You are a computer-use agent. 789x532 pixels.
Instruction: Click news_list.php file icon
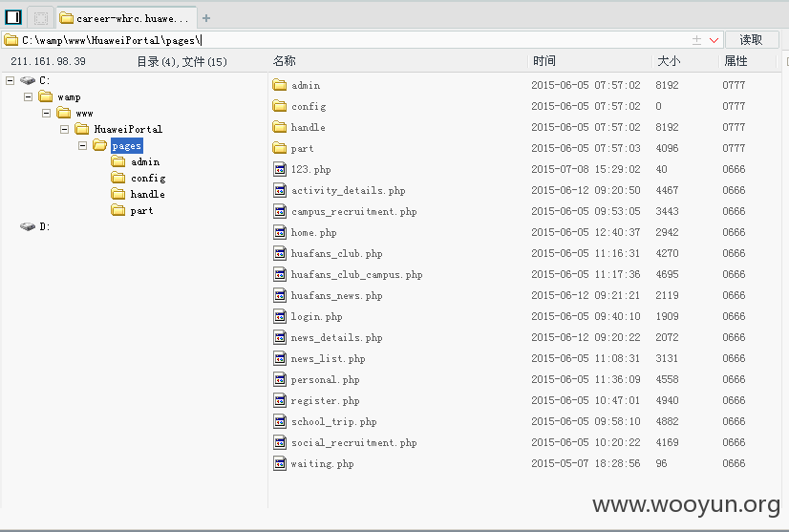click(280, 358)
